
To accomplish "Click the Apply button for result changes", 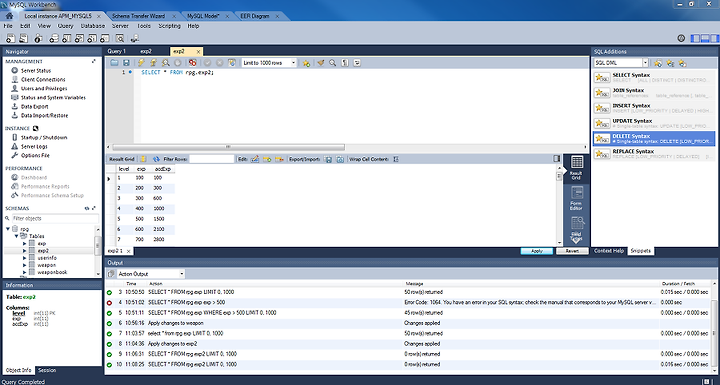I will (537, 251).
